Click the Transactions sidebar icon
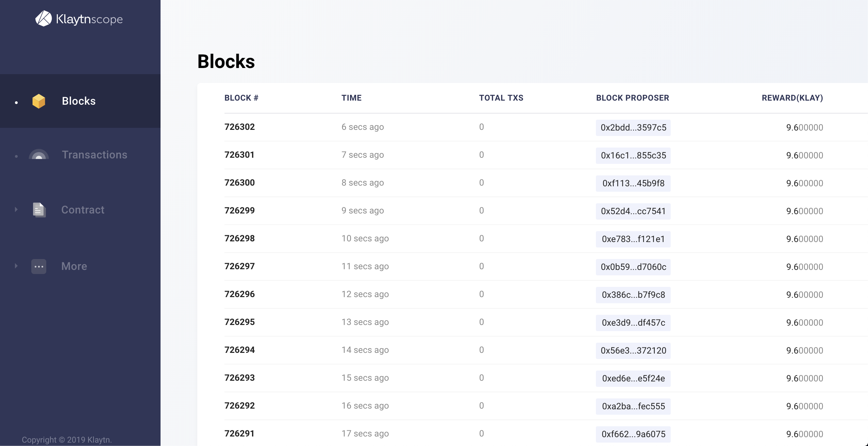Screen dimensions: 868x446 pos(39,155)
